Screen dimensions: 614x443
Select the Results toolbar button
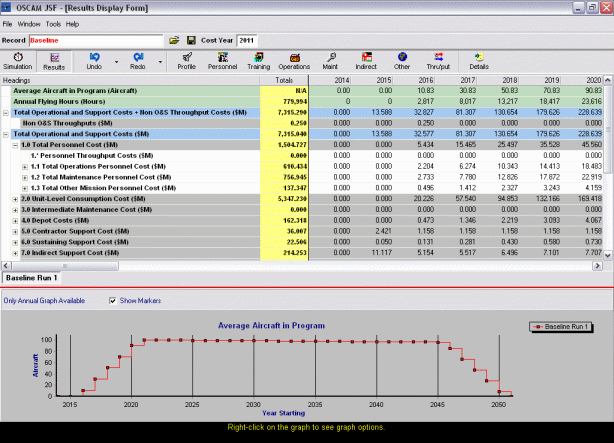pyautogui.click(x=54, y=61)
